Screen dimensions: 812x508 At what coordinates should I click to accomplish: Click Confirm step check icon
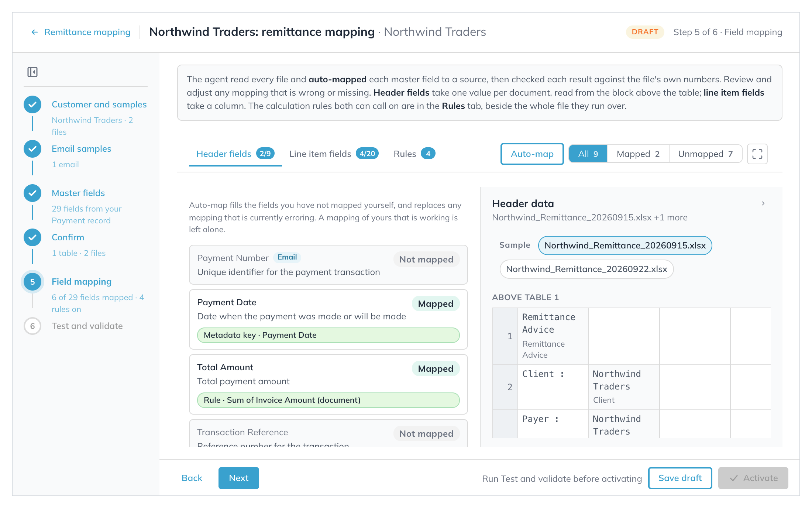click(32, 237)
